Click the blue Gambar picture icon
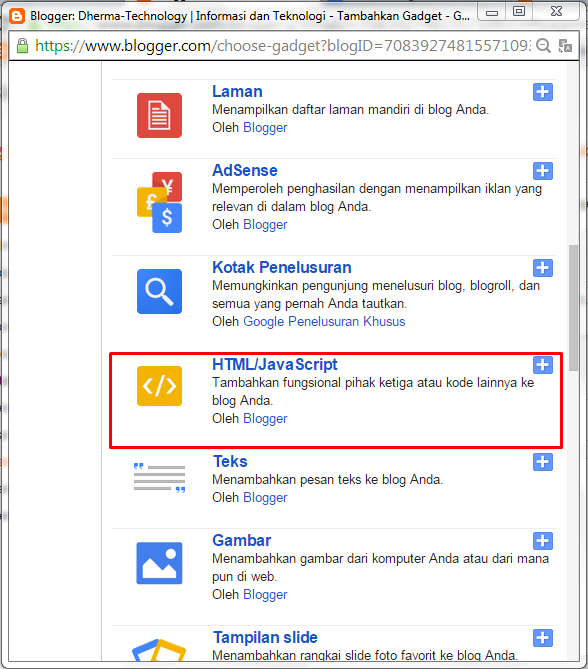 click(x=159, y=563)
